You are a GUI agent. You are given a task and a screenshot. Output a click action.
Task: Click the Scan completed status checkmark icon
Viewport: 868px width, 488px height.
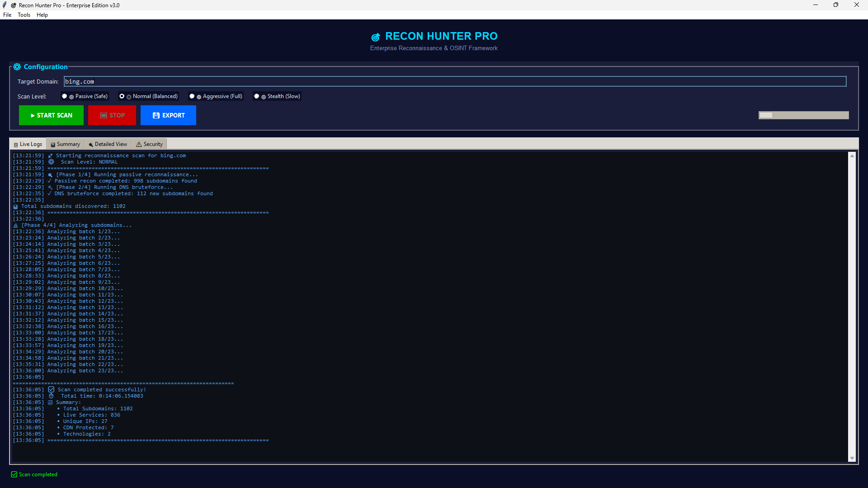14,474
